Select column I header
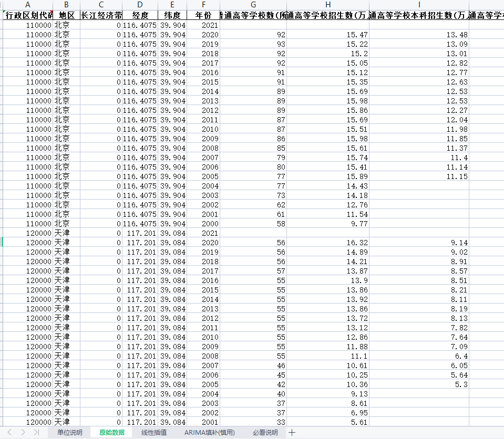Screen dimensions: 504x439 pyautogui.click(x=419, y=5)
